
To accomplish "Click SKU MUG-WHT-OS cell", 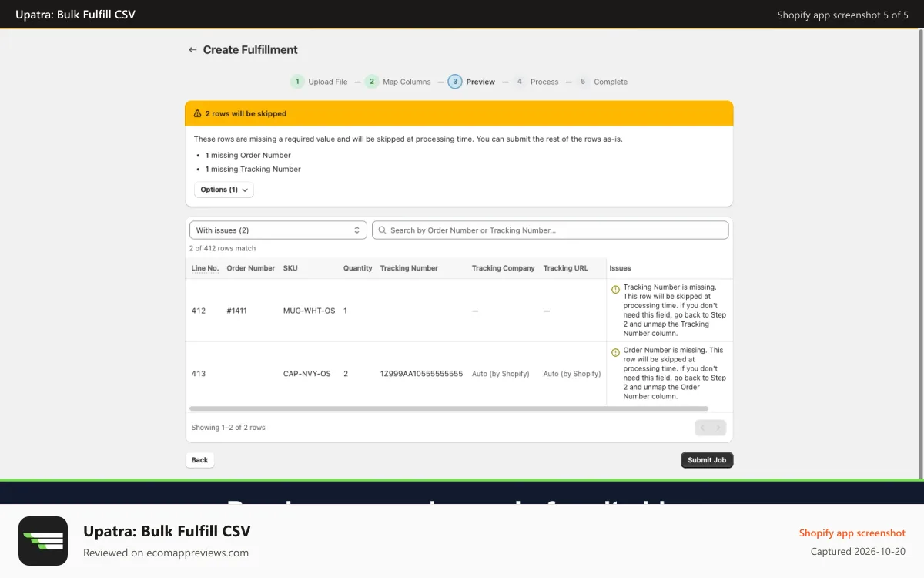I will coord(310,311).
